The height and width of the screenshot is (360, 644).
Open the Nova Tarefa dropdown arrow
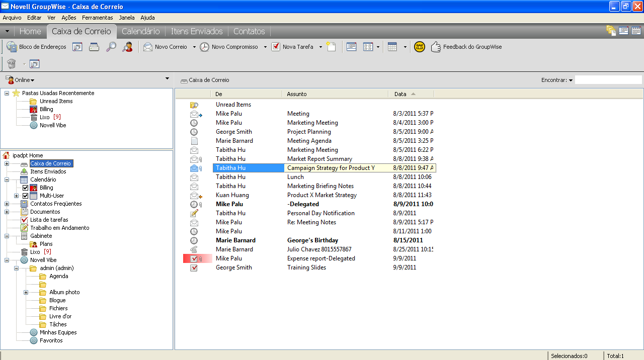click(x=320, y=47)
